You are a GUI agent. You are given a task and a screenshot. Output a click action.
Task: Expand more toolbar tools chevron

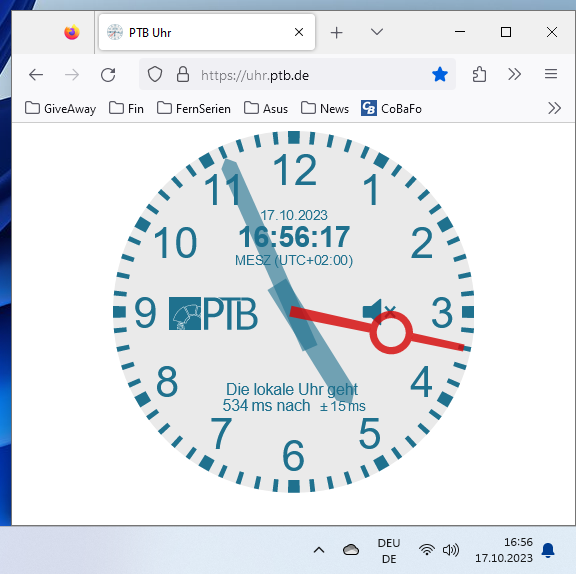tap(514, 74)
